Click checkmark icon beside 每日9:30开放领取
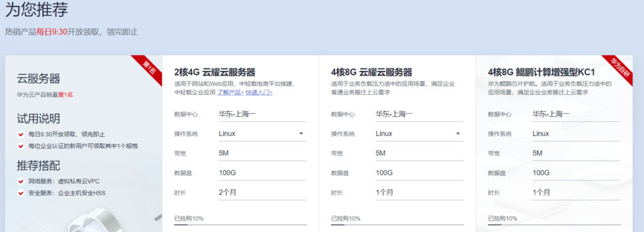This screenshot has height=232, width=644. tap(21, 135)
